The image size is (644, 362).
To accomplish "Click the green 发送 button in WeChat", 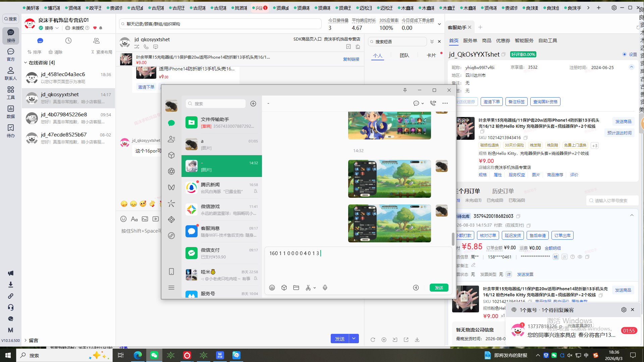I will tap(439, 288).
